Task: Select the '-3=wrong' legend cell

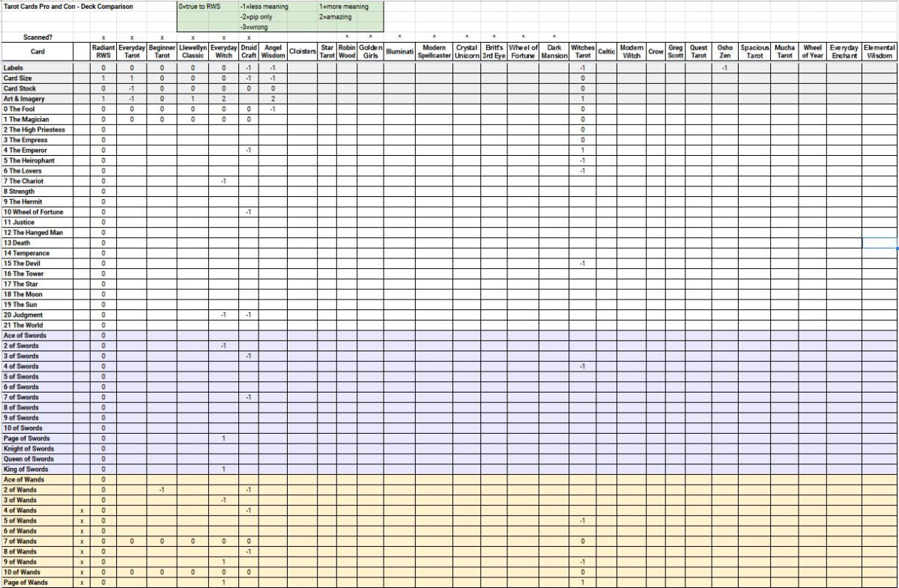Action: [x=255, y=27]
